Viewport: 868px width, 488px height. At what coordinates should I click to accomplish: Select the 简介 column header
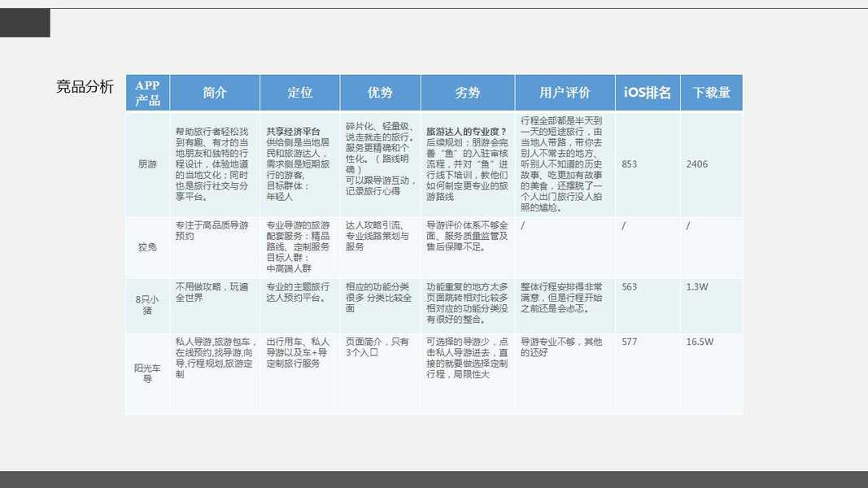coord(215,93)
